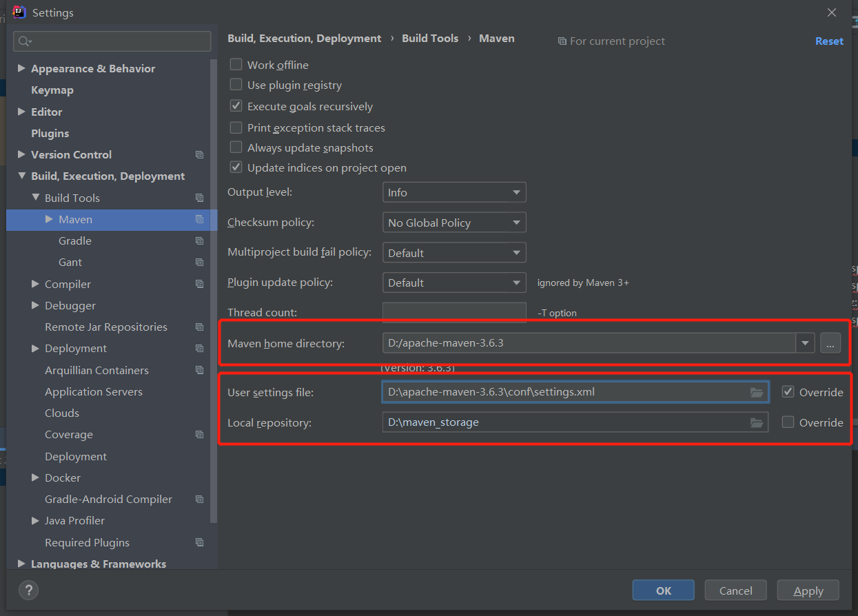Screen dimensions: 858x616
Task: Click the Local repository path field
Action: (575, 422)
